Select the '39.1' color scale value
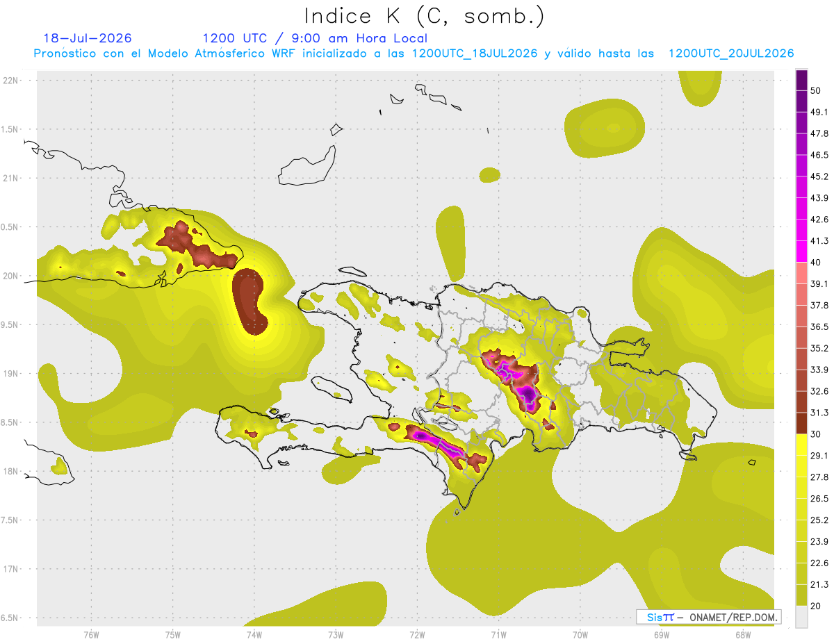The width and height of the screenshot is (834, 644). pos(819,284)
